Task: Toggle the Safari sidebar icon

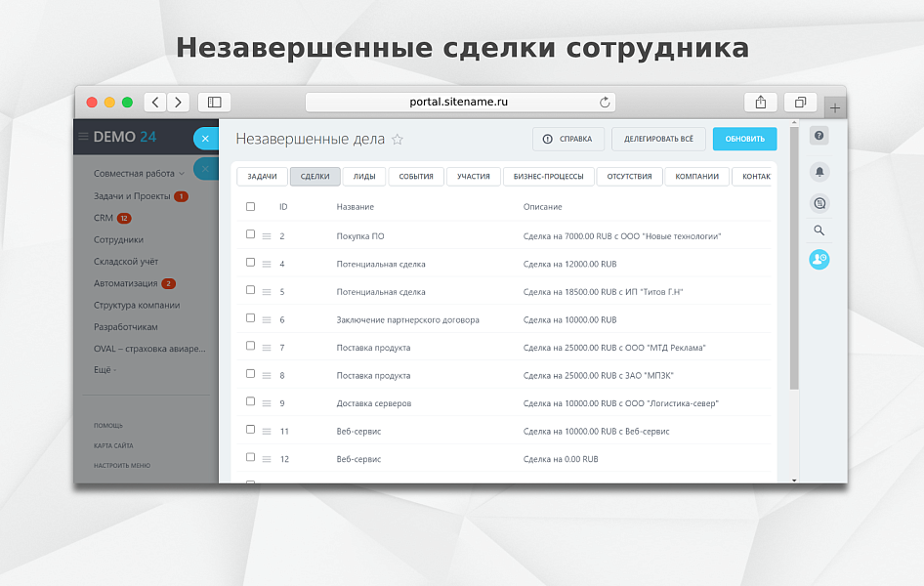Action: click(x=214, y=102)
